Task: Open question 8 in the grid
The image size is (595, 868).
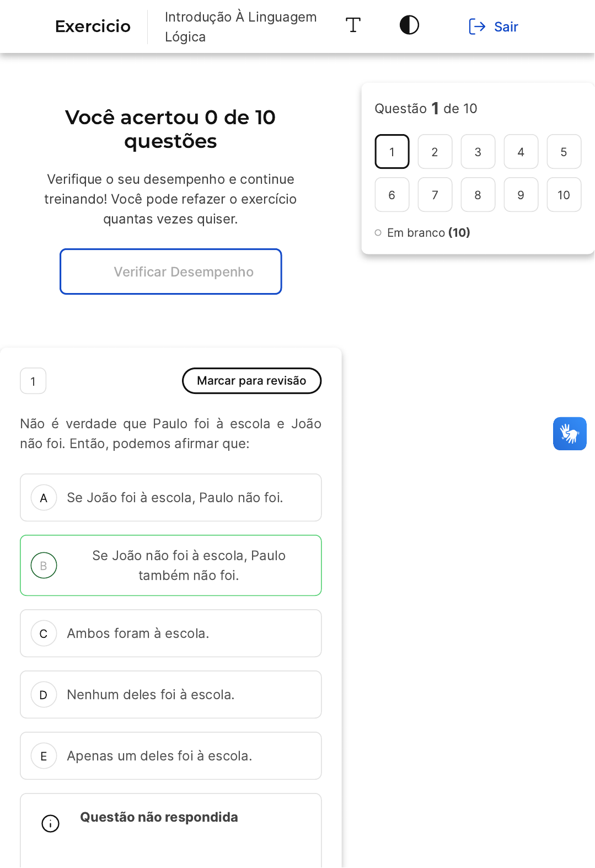Action: tap(478, 195)
